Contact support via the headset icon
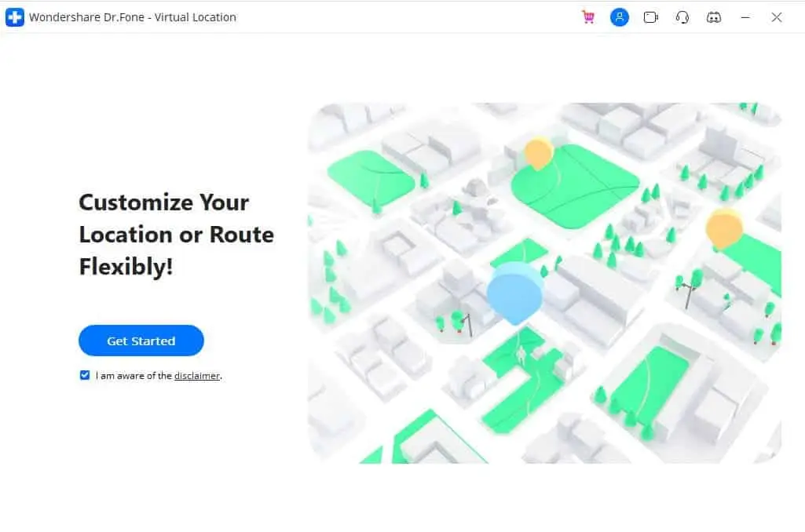Viewport: 805px width, 532px height. coord(682,17)
